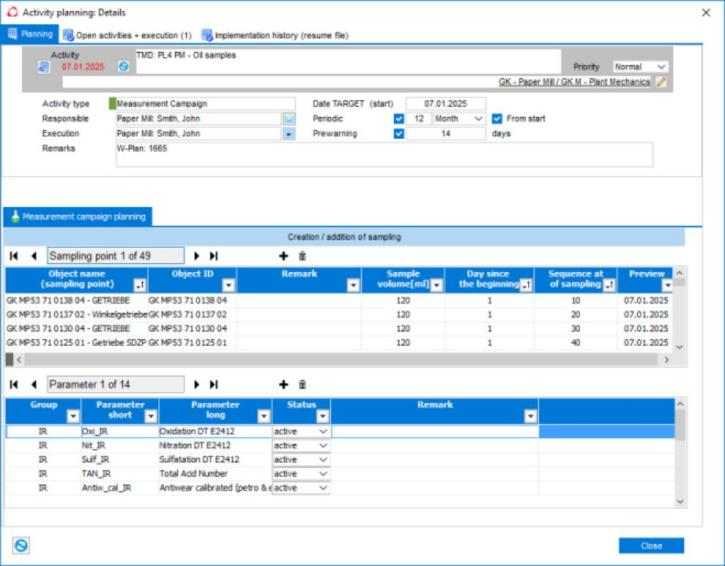Click the blue circular icon next to 07.01.2025
This screenshot has height=566, width=725.
[123, 67]
